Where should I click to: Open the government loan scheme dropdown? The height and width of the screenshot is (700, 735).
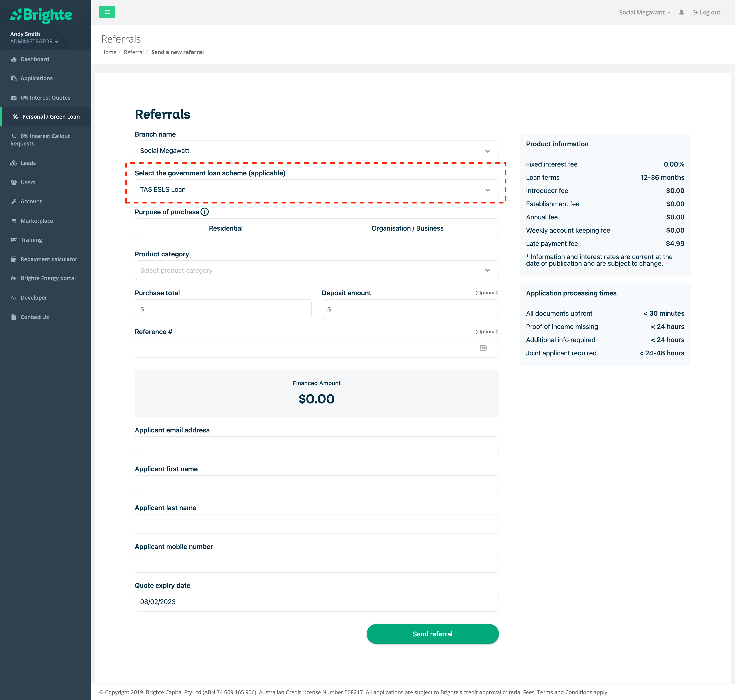pos(316,189)
